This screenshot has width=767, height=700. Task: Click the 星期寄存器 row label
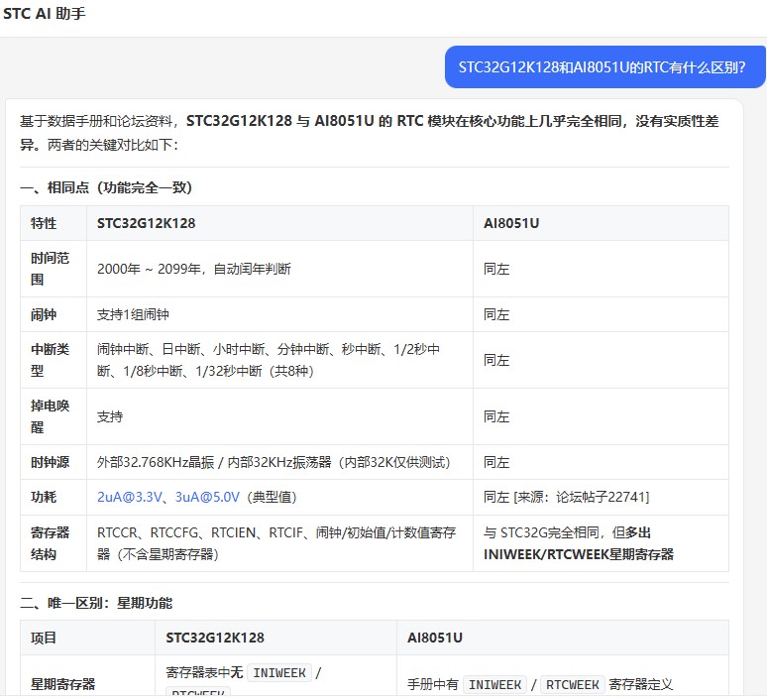click(x=63, y=684)
